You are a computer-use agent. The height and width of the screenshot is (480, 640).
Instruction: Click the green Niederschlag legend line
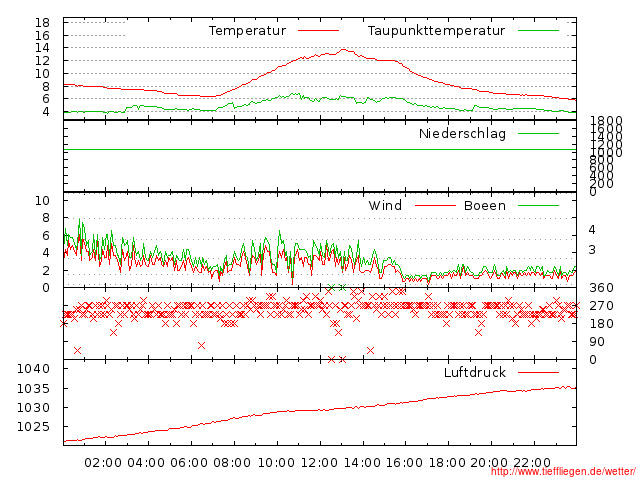(x=538, y=133)
